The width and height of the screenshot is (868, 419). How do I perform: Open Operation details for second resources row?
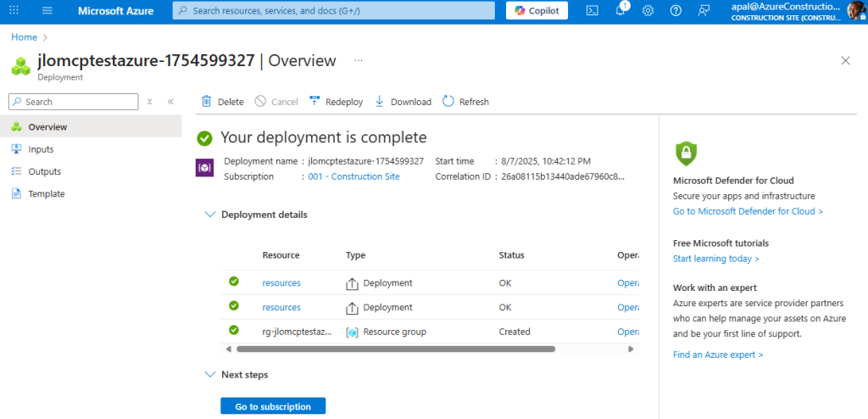pyautogui.click(x=628, y=307)
